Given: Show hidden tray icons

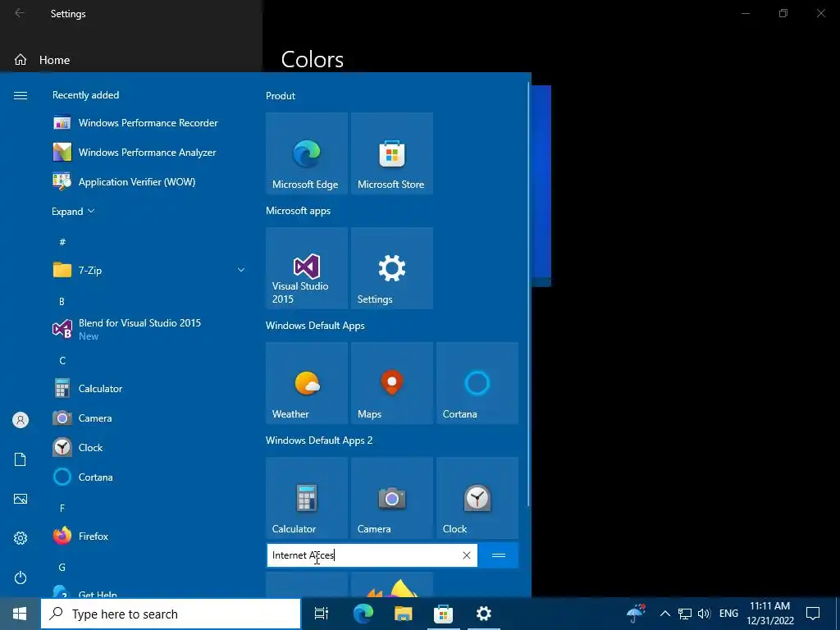Looking at the screenshot, I should pyautogui.click(x=664, y=614).
